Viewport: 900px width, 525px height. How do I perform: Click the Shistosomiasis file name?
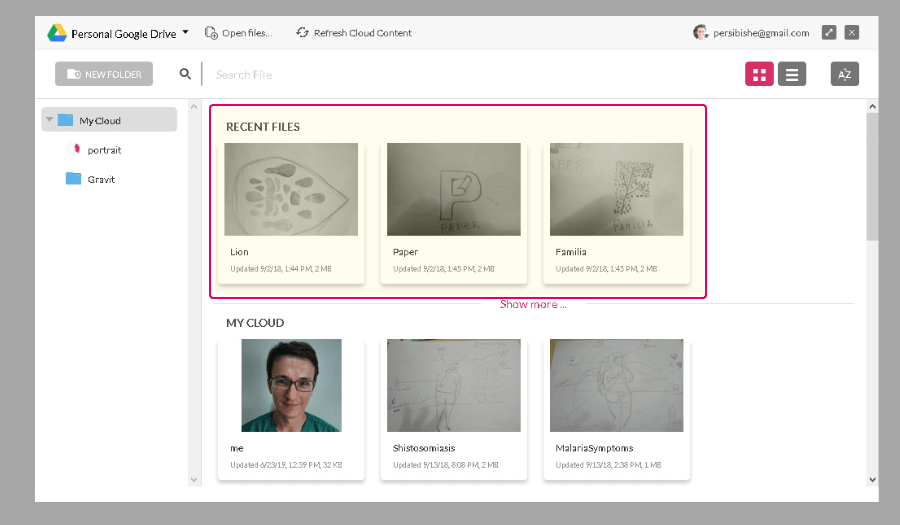click(424, 448)
